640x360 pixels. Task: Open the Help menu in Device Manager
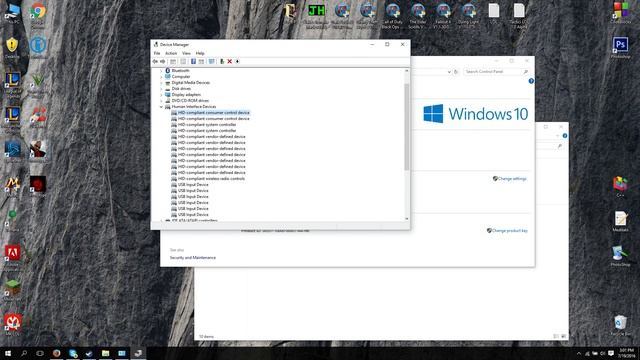pos(200,53)
